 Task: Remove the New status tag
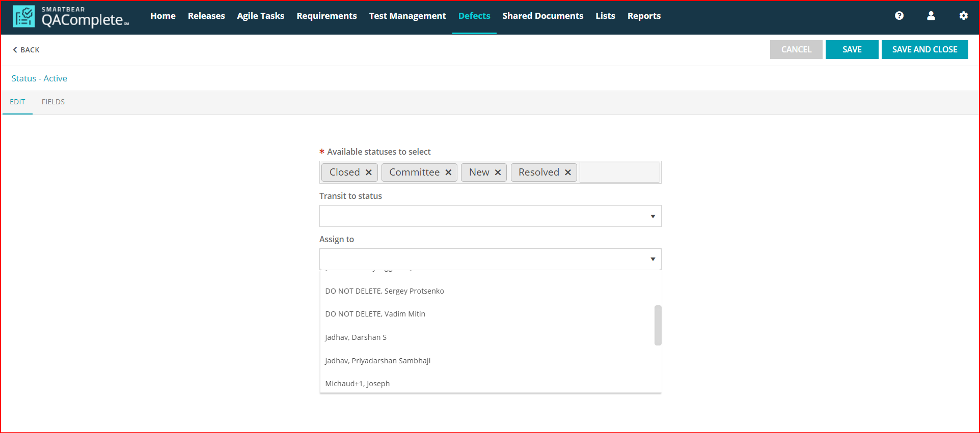pos(498,172)
